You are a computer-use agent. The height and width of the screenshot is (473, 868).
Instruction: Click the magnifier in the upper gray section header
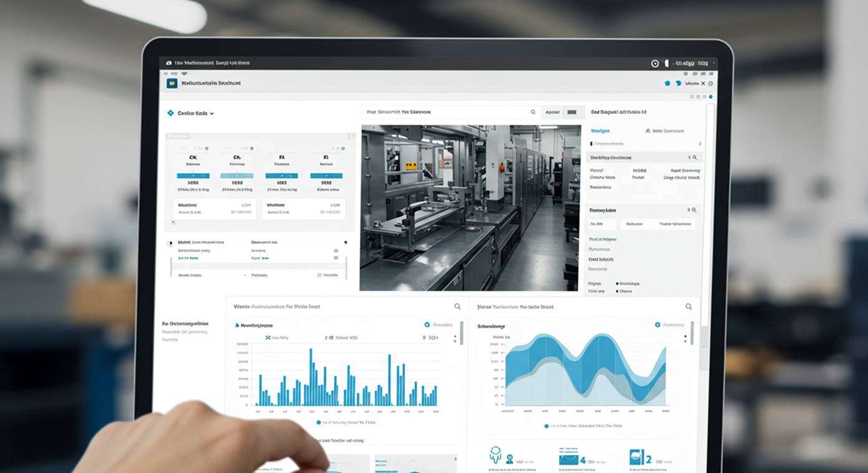pos(695,158)
